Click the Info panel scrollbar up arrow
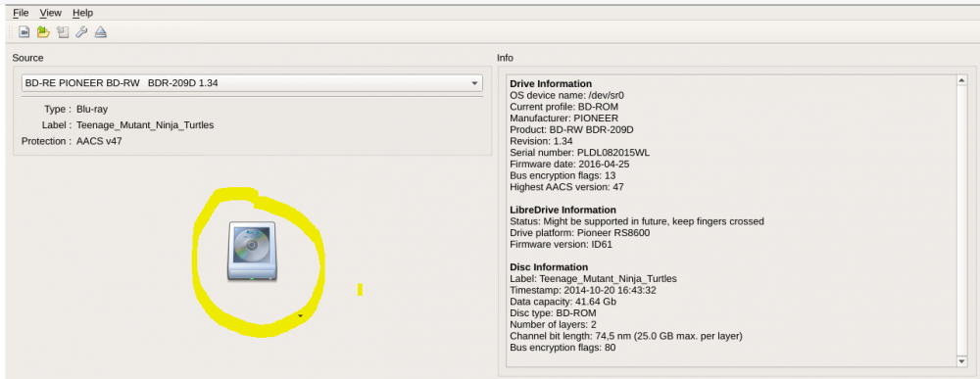980x379 pixels. point(961,80)
